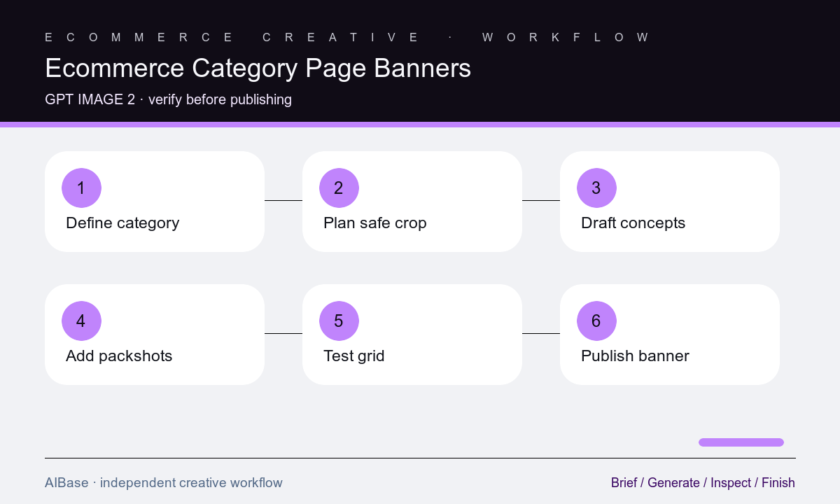Click 'Brief / Generate / Inspect / Finish' footer text
Viewport: 840px width, 504px height.
(x=703, y=483)
